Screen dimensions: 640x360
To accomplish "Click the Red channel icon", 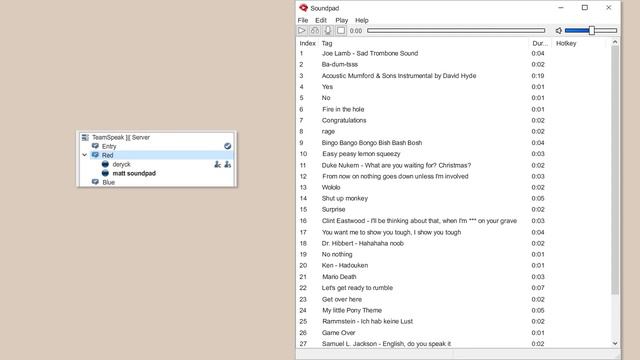I will click(x=95, y=155).
